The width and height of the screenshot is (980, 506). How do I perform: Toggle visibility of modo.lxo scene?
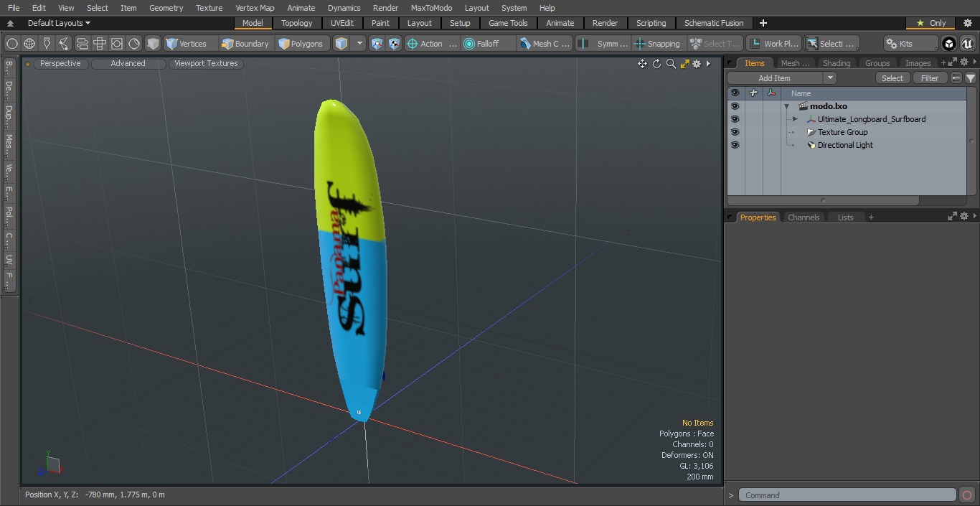[735, 106]
